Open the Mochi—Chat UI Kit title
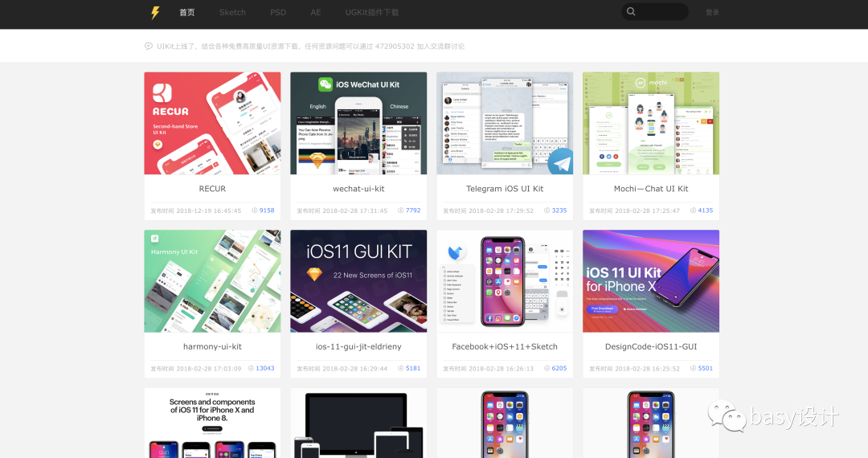868x458 pixels. pyautogui.click(x=651, y=189)
